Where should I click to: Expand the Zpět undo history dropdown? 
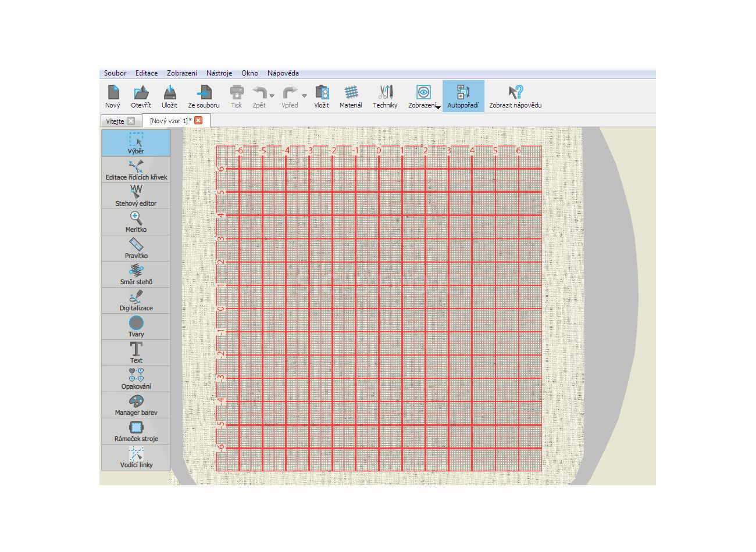tap(272, 96)
